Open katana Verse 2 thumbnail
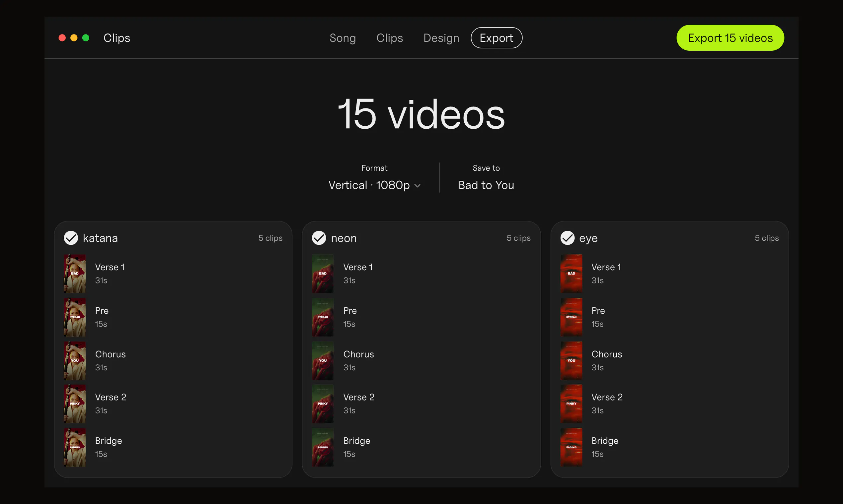The image size is (843, 504). [x=75, y=404]
